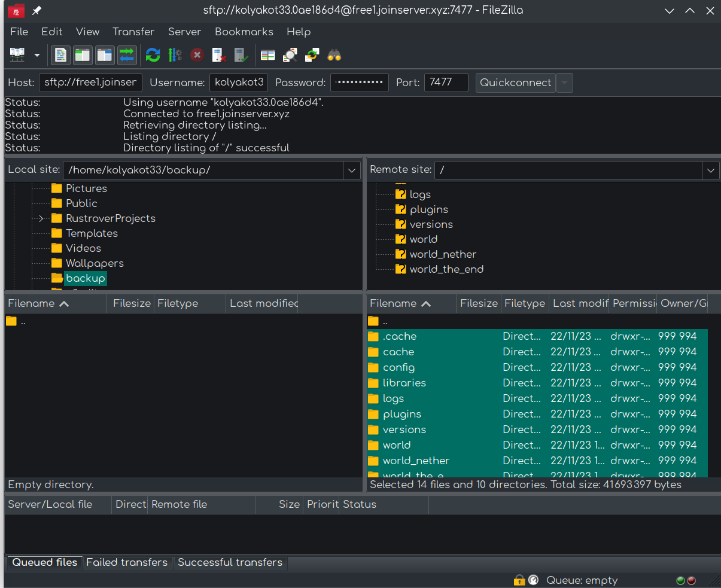This screenshot has height=588, width=721.
Task: Select world_the_end in the remote tree
Action: pyautogui.click(x=446, y=269)
